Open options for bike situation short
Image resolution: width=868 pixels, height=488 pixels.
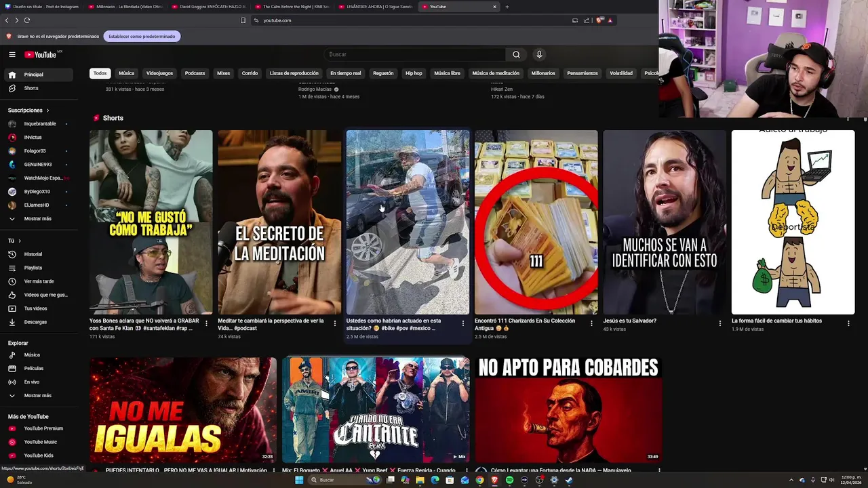point(463,323)
